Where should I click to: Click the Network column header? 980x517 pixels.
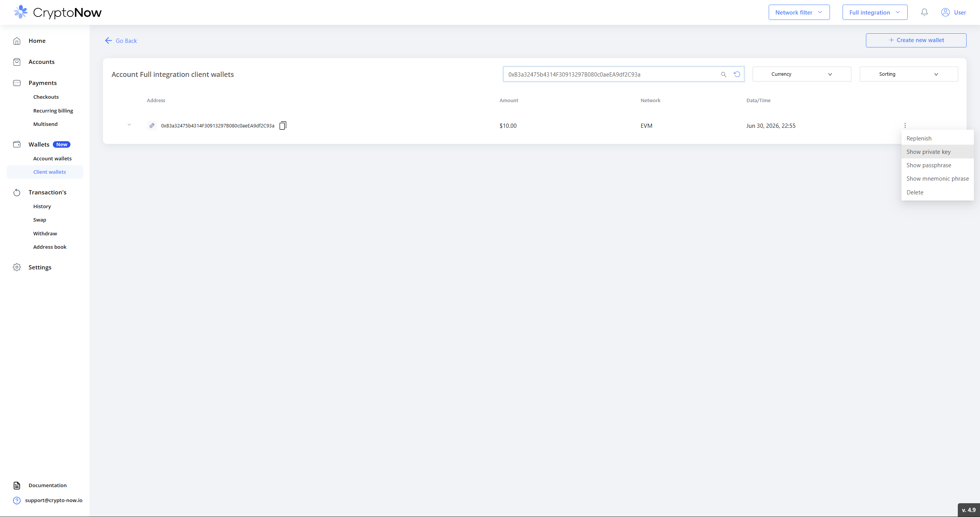[x=650, y=100]
